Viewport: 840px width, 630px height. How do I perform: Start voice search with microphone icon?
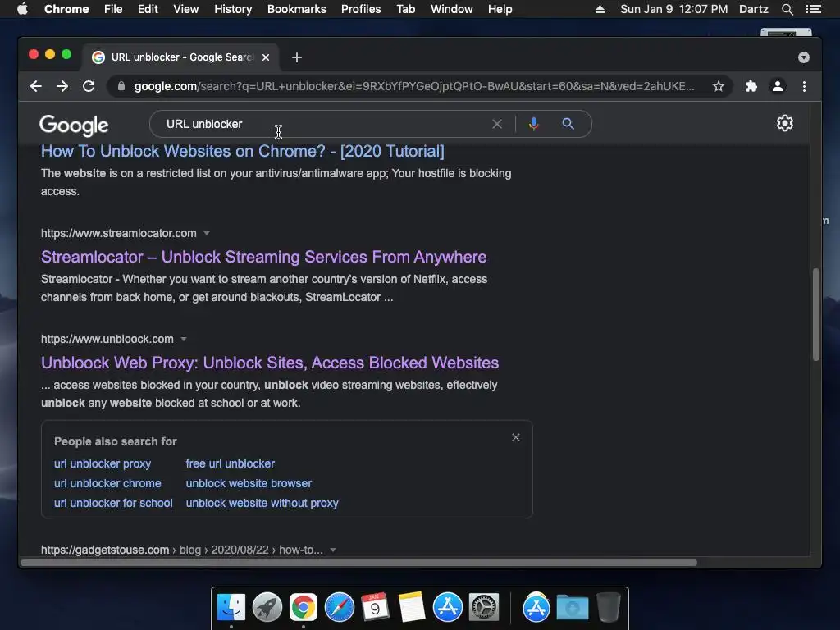[533, 124]
